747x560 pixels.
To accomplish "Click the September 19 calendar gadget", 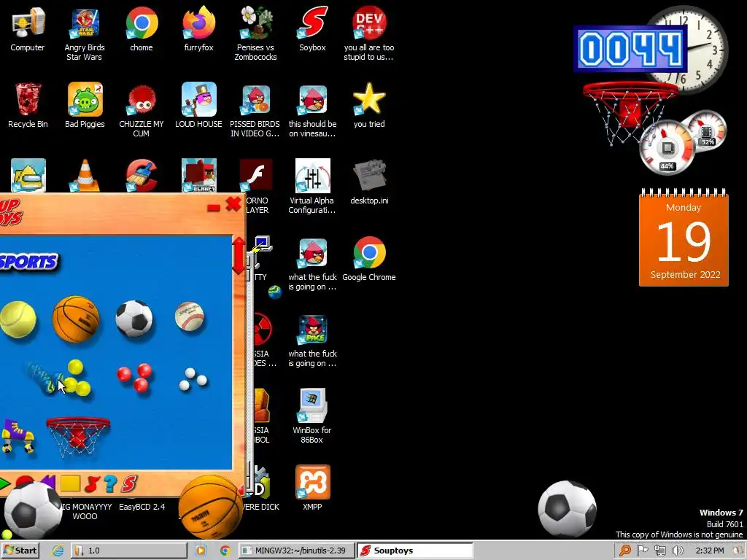I will click(x=684, y=237).
